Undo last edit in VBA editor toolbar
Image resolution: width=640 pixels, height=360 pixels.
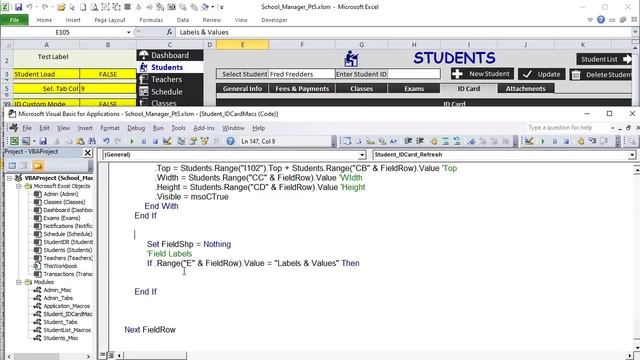pyautogui.click(x=106, y=141)
